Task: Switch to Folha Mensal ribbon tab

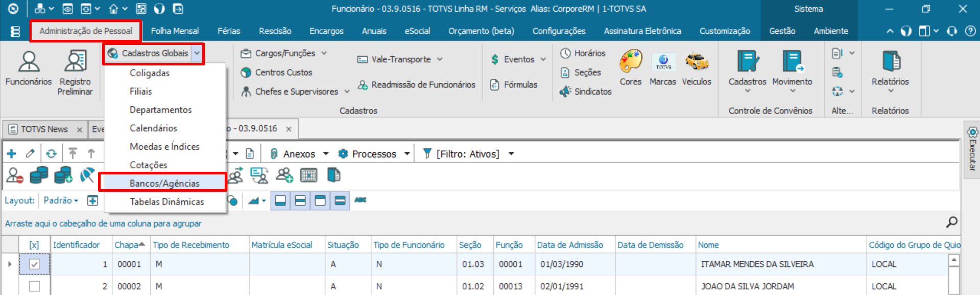Action: pyautogui.click(x=175, y=31)
